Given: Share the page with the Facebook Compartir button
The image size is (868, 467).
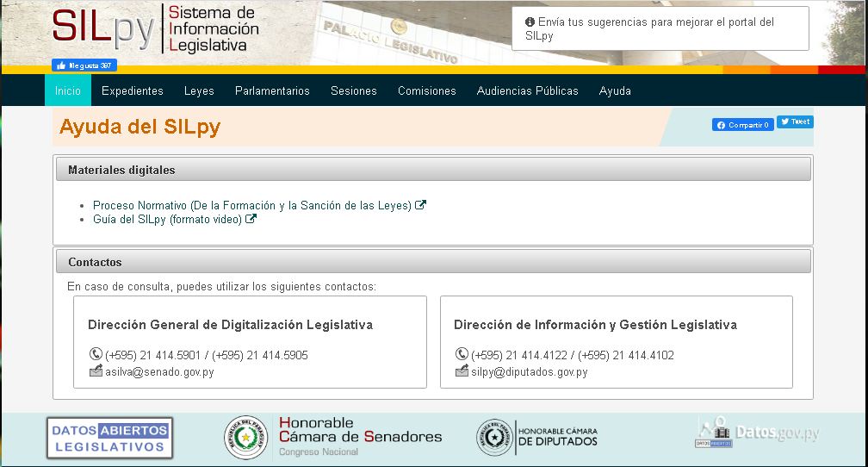Looking at the screenshot, I should click(743, 125).
